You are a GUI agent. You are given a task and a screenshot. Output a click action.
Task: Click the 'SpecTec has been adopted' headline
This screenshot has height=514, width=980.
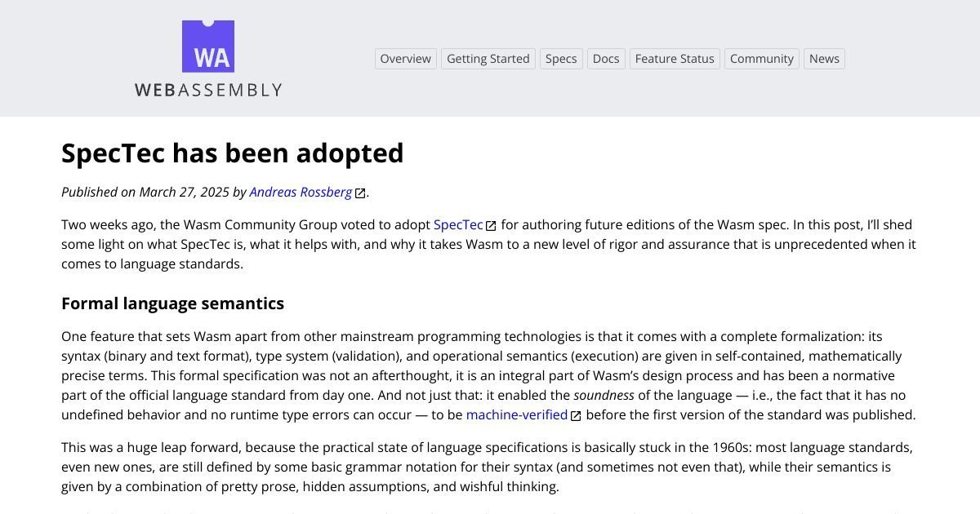[x=233, y=153]
